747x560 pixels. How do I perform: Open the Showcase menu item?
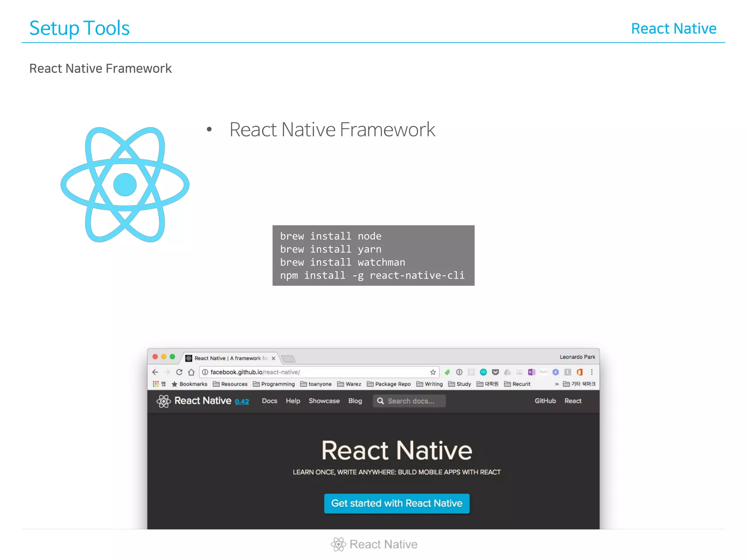[x=324, y=401]
